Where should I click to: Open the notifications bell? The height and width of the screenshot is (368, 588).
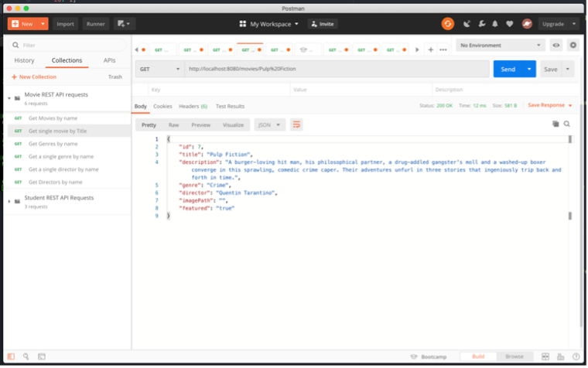tap(495, 24)
